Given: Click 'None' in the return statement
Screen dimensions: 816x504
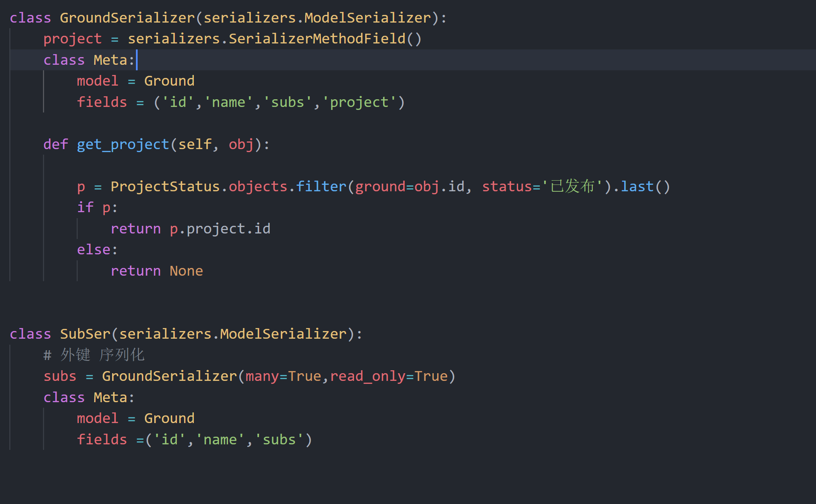Looking at the screenshot, I should [x=186, y=271].
